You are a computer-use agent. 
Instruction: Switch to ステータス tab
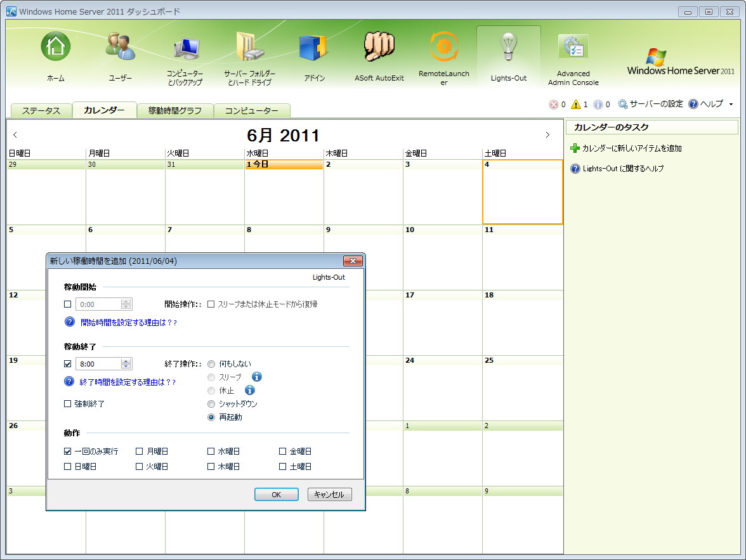[x=41, y=110]
